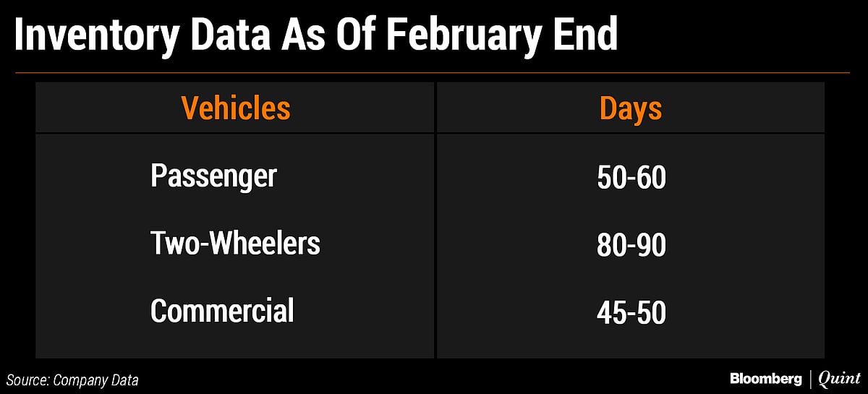Viewport: 868px width, 394px height.
Task: Click the Vehicles column header
Action: click(235, 108)
